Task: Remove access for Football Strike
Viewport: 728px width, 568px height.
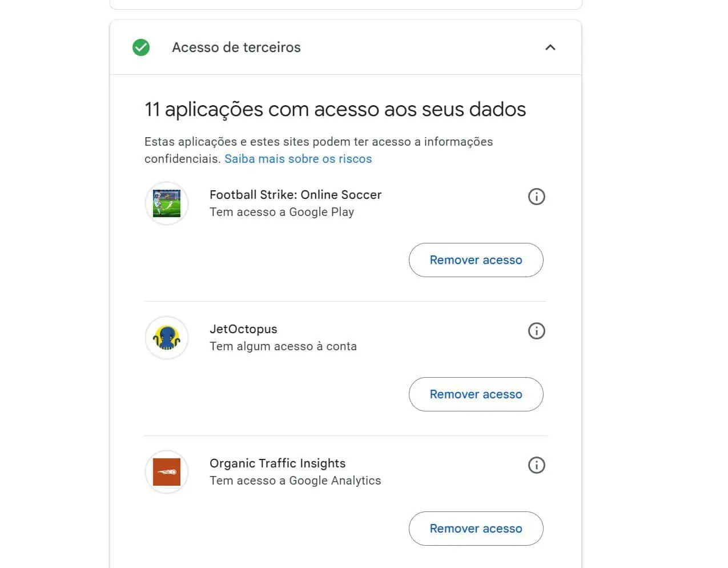Action: tap(476, 260)
